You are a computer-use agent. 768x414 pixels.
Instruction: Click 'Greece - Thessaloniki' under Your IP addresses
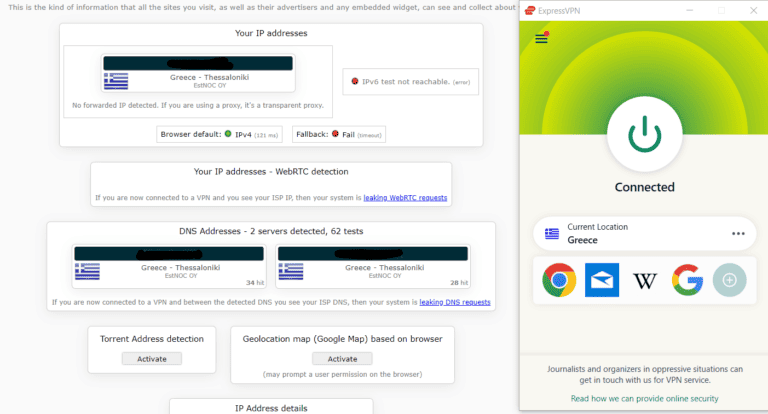point(210,77)
